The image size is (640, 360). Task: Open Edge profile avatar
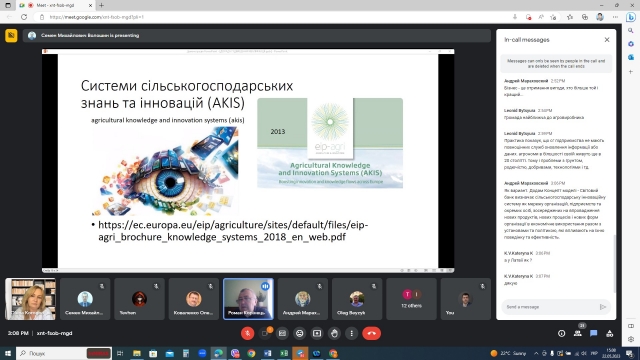600,17
